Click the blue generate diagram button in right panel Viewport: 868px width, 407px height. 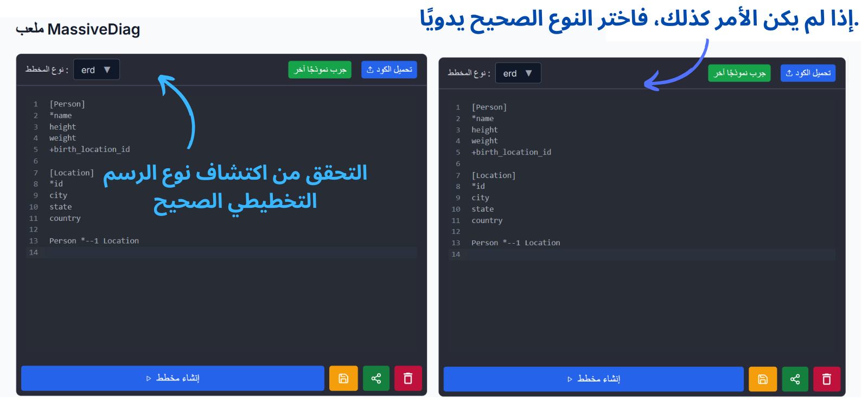[593, 379]
